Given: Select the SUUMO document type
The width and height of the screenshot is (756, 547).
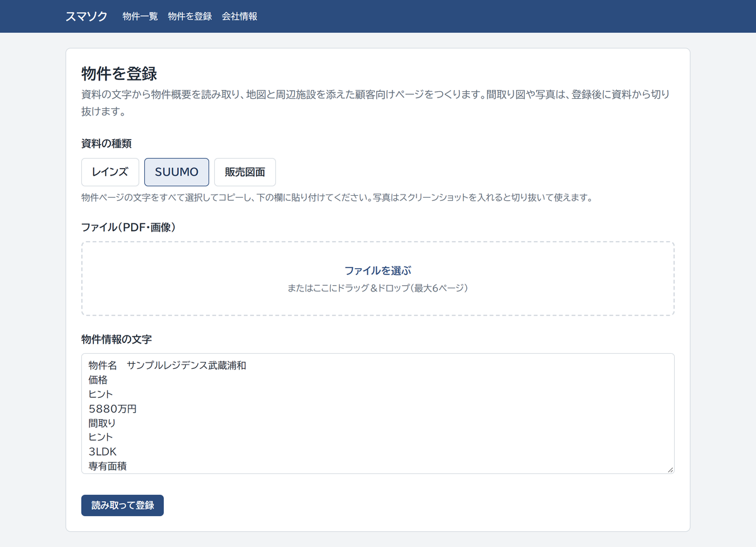Looking at the screenshot, I should pos(176,172).
